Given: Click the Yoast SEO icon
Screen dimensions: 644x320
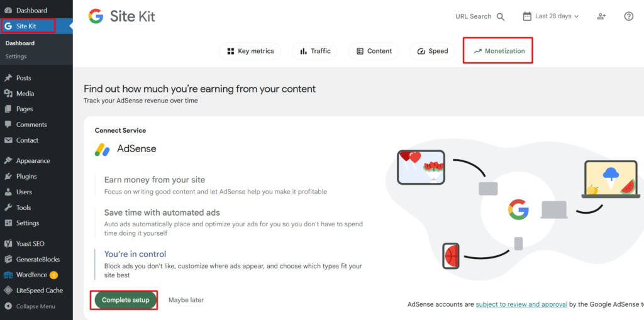Looking at the screenshot, I should 8,243.
